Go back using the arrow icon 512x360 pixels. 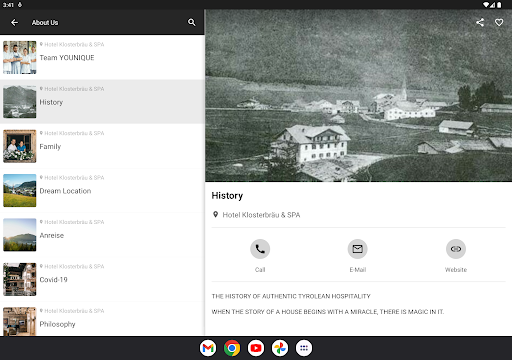click(14, 22)
